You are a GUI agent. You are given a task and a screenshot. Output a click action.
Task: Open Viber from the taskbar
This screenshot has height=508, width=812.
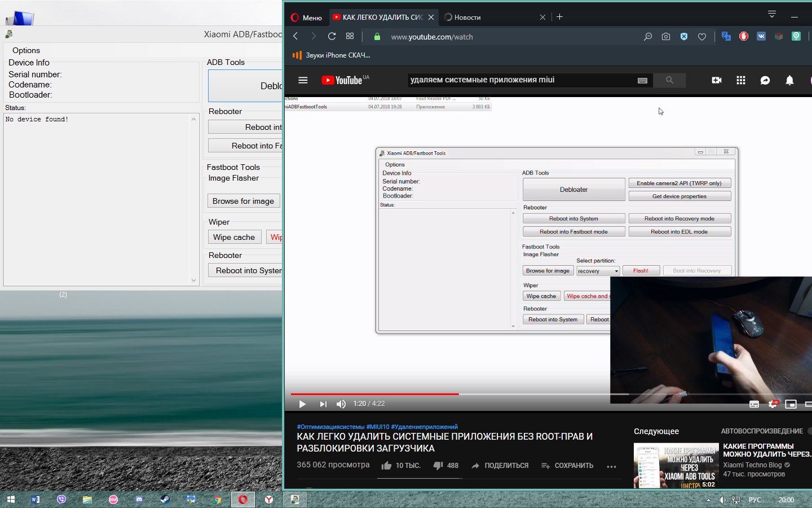pyautogui.click(x=61, y=500)
